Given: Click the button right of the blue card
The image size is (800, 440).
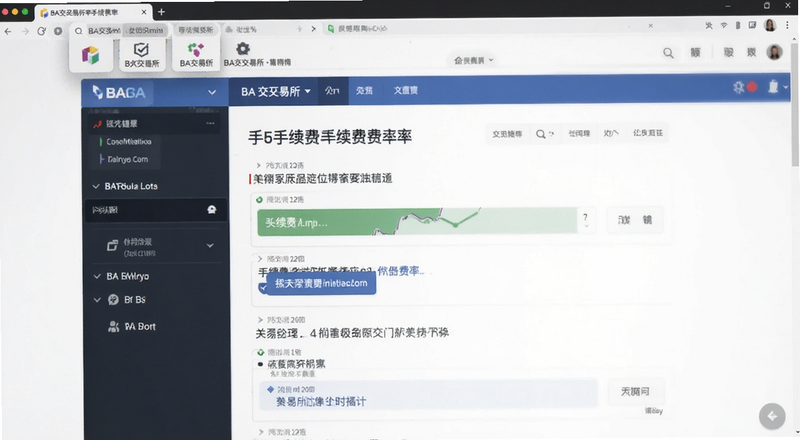Looking at the screenshot, I should pos(635,392).
